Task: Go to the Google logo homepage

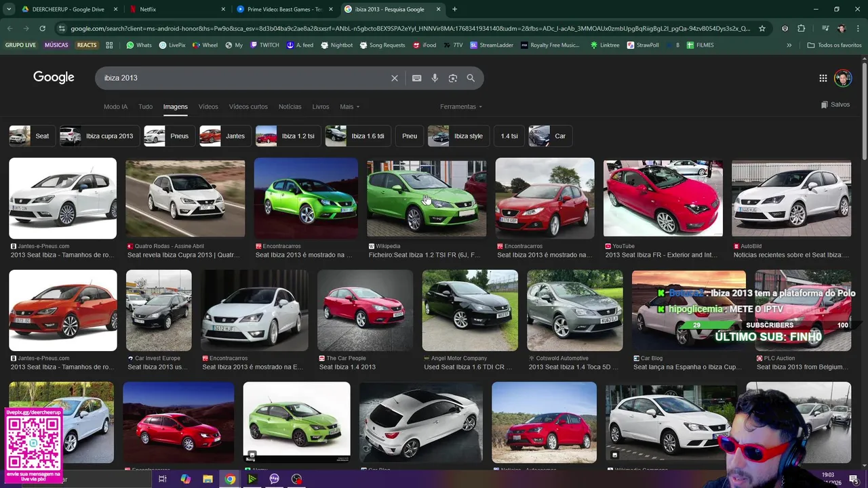Action: pyautogui.click(x=54, y=77)
